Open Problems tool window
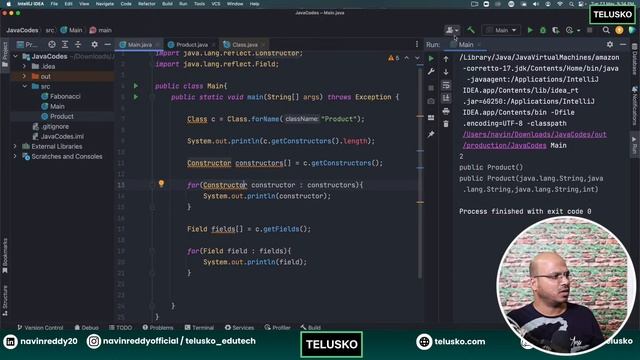Image resolution: width=640 pixels, height=360 pixels. (x=158, y=327)
